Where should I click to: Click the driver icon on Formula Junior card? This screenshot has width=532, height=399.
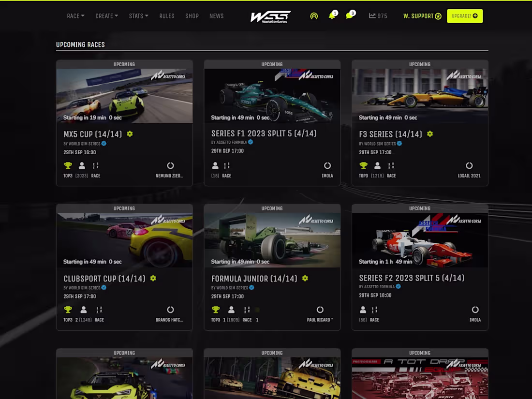(x=231, y=310)
